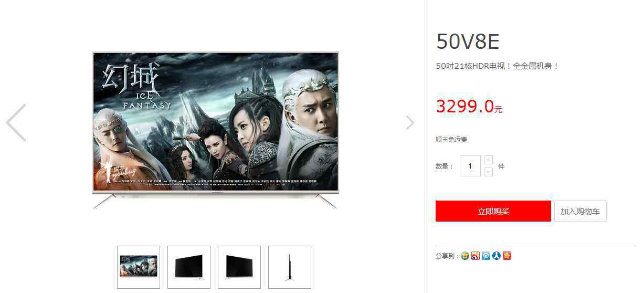The width and height of the screenshot is (644, 293).
Task: Select the second TV angle thumbnail
Action: [189, 267]
